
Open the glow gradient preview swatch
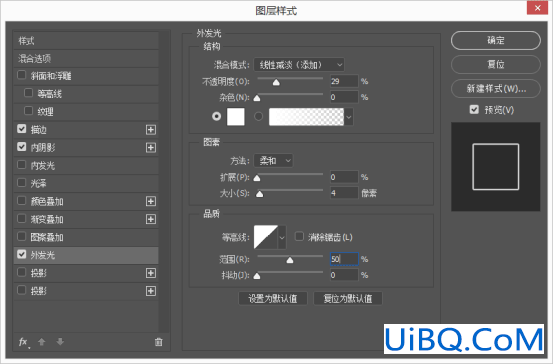pyautogui.click(x=306, y=117)
